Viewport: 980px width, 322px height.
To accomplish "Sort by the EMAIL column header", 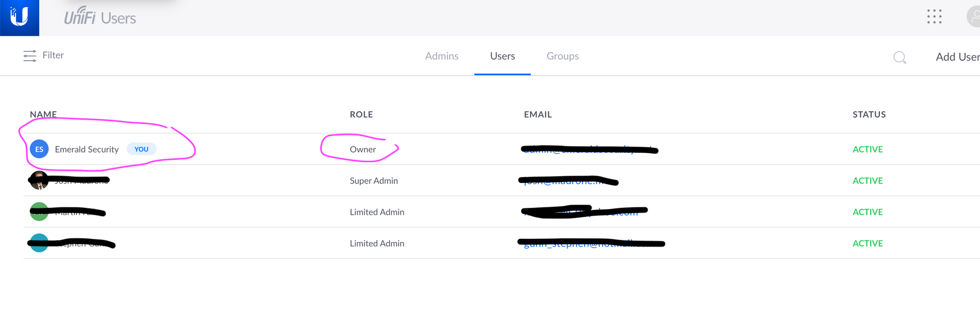I will [x=538, y=115].
